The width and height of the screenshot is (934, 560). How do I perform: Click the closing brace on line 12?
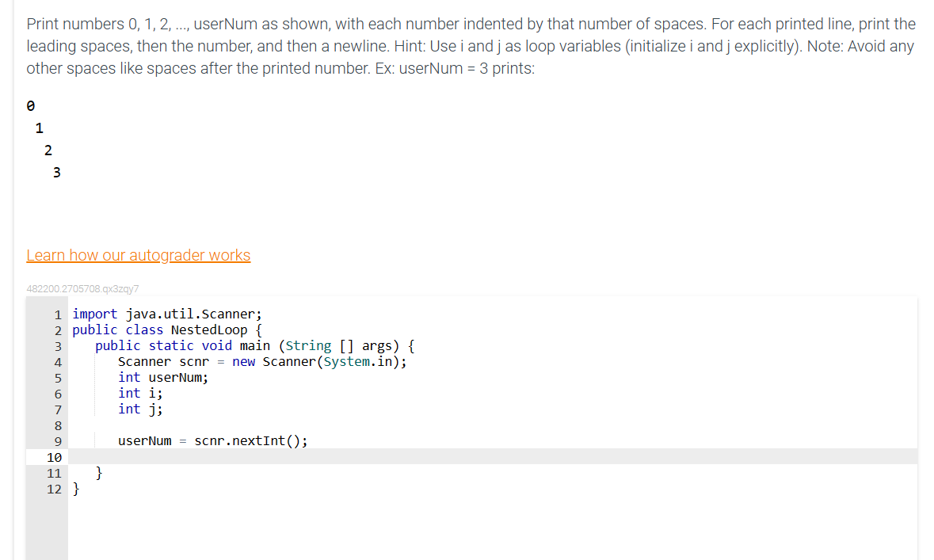(75, 489)
